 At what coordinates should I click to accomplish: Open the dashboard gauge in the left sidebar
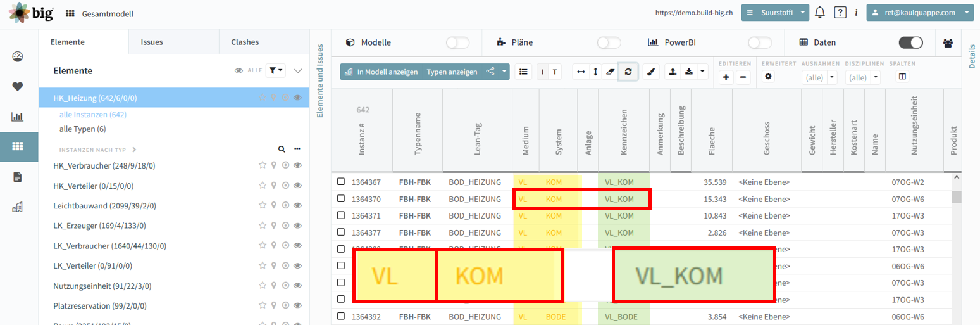click(18, 57)
